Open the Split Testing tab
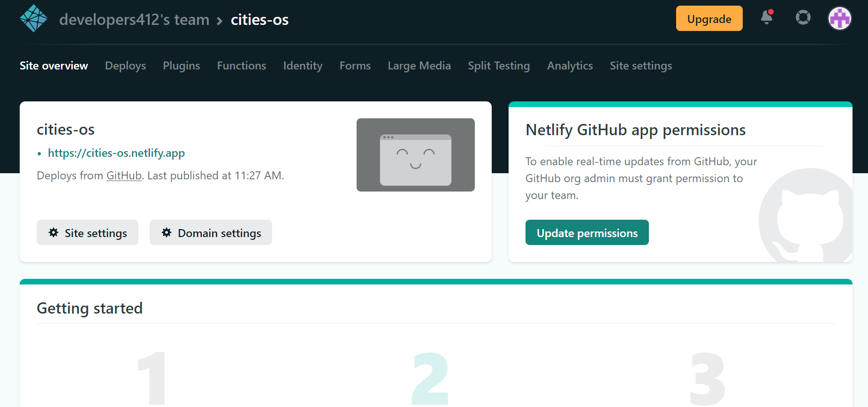The image size is (868, 407). [x=499, y=66]
